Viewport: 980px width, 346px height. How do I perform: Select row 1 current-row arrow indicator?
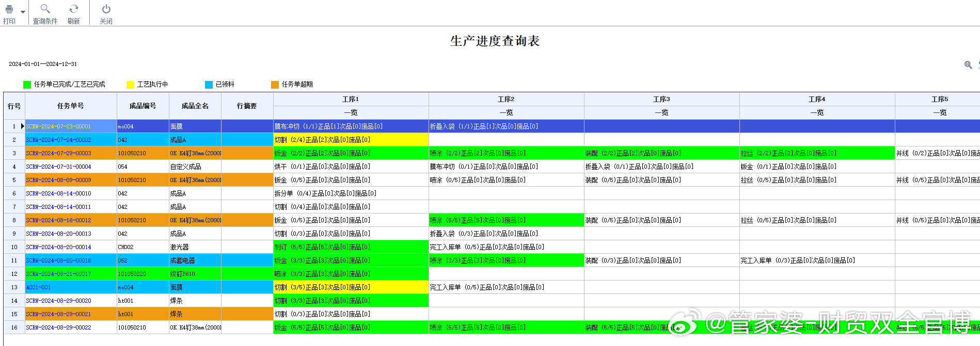pos(22,126)
